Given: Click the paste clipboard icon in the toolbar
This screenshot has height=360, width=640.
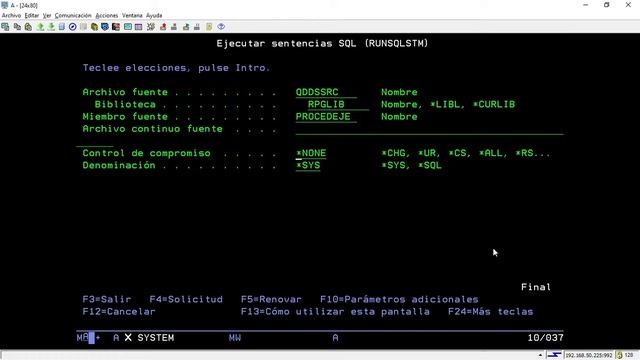Looking at the screenshot, I should coord(28,27).
